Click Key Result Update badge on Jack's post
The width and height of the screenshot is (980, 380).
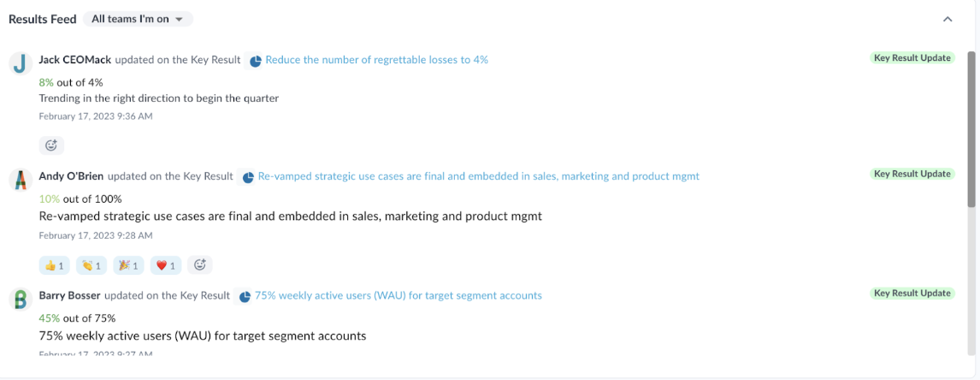pyautogui.click(x=912, y=58)
